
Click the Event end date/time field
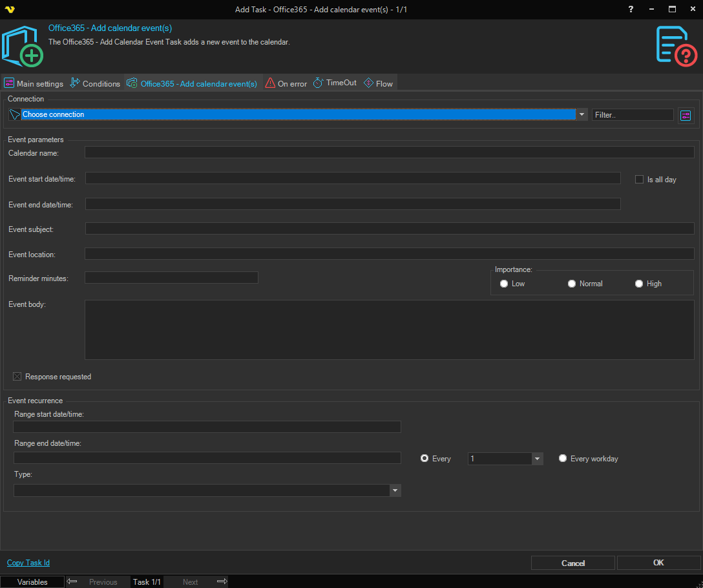coord(353,204)
